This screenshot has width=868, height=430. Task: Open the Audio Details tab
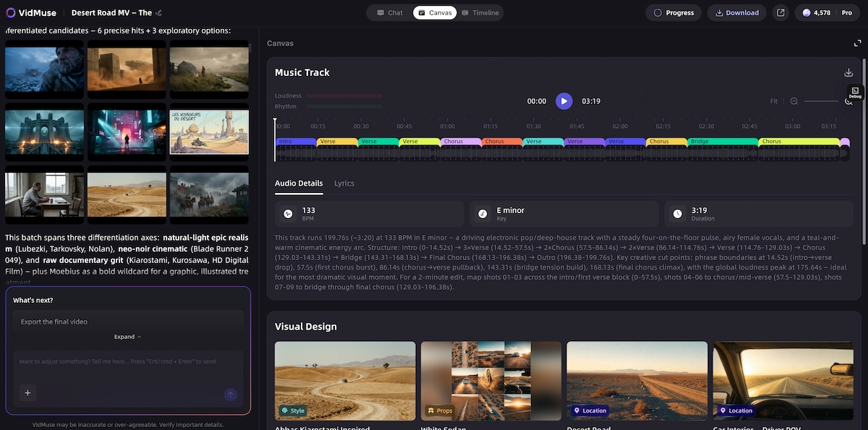[299, 184]
